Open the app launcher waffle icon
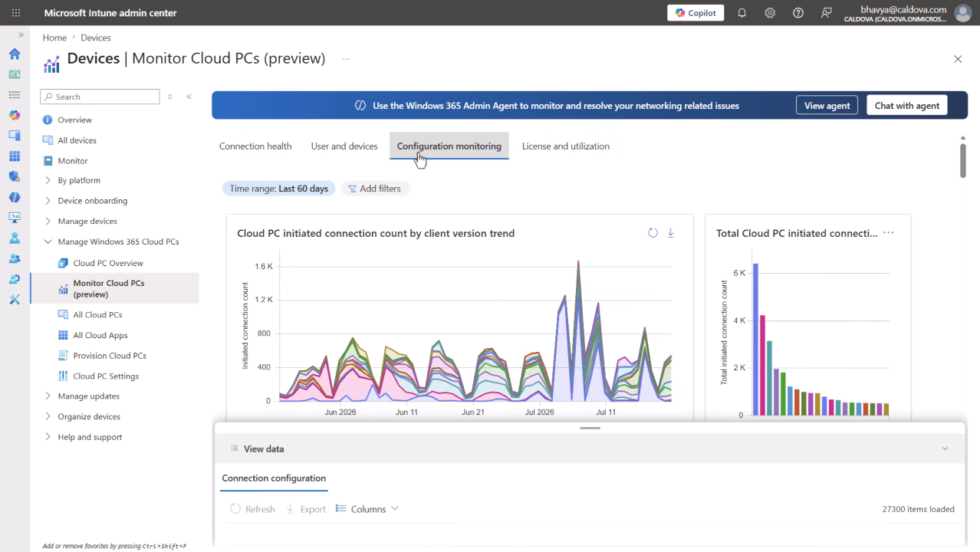980x552 pixels. [16, 13]
